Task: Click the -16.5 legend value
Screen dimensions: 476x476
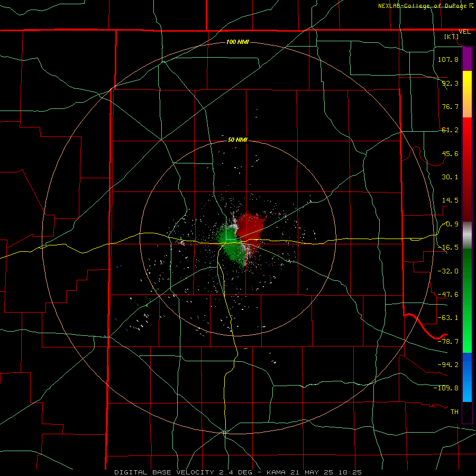Action: coord(448,248)
